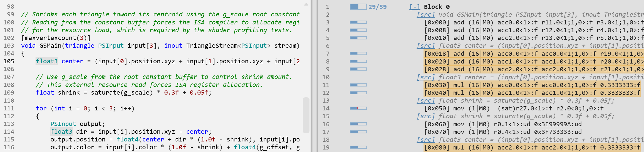Click the output.position assignment line

(x=175, y=139)
